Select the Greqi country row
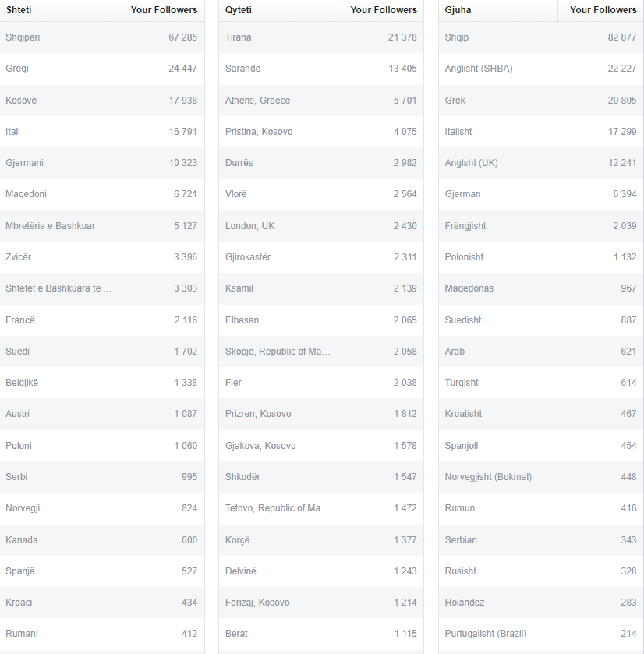 102,69
